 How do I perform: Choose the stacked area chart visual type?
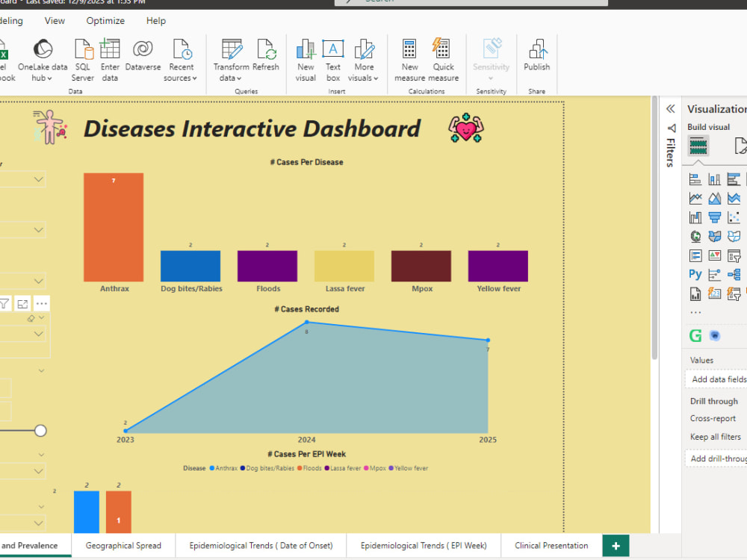coord(734,199)
